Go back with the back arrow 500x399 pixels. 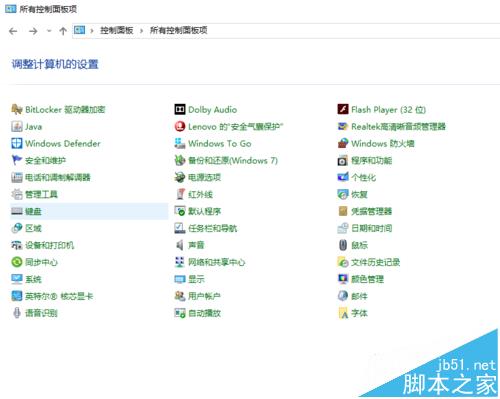pos(13,31)
